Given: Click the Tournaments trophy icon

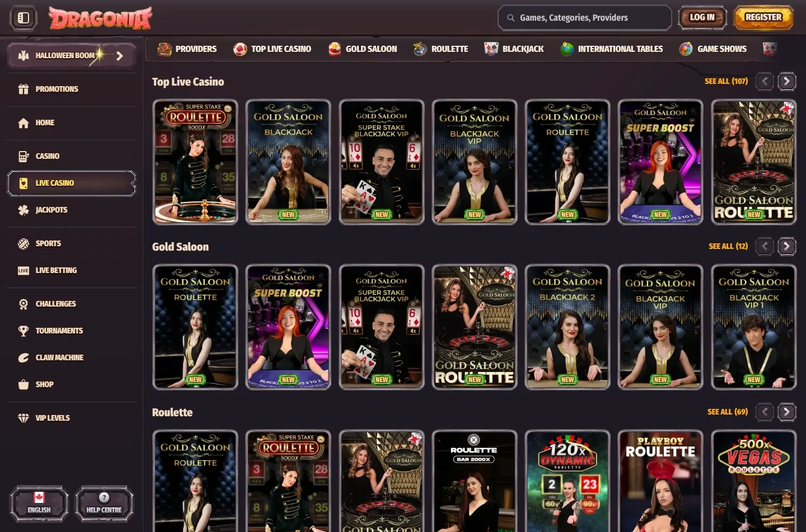Looking at the screenshot, I should pyautogui.click(x=23, y=330).
